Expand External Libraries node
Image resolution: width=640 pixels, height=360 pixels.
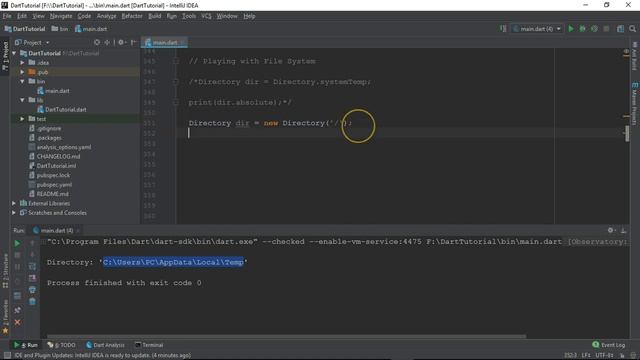coord(14,203)
